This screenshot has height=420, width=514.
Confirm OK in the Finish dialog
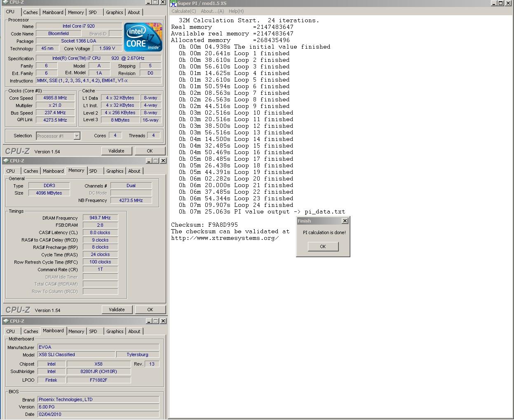(323, 246)
